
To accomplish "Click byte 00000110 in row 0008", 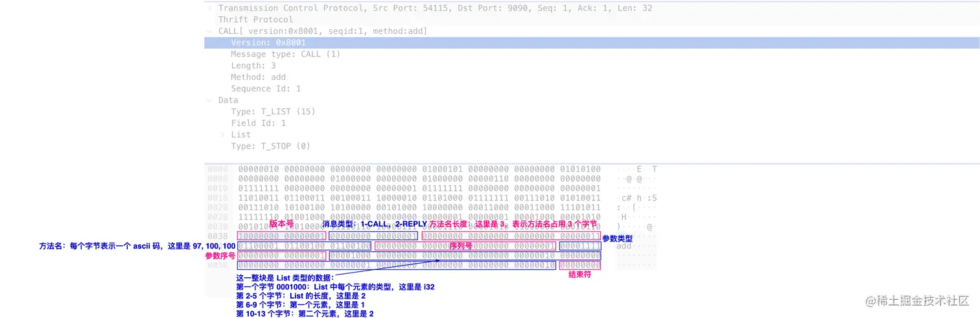I will tap(488, 178).
